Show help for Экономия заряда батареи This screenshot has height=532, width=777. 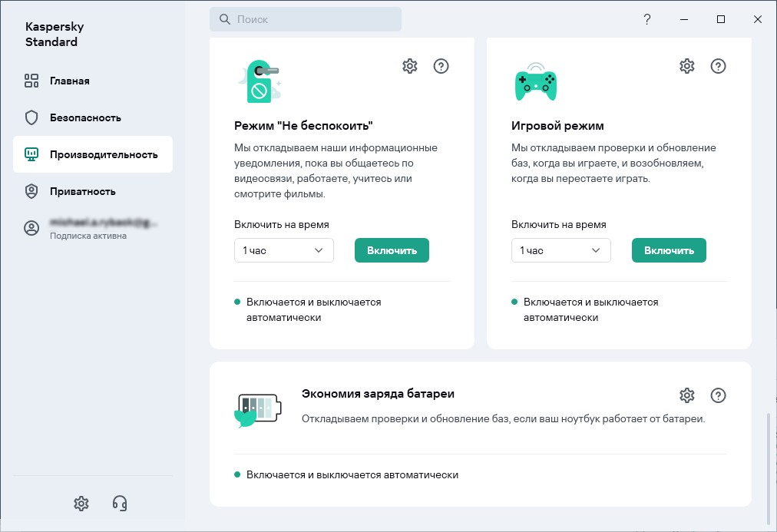click(x=718, y=395)
